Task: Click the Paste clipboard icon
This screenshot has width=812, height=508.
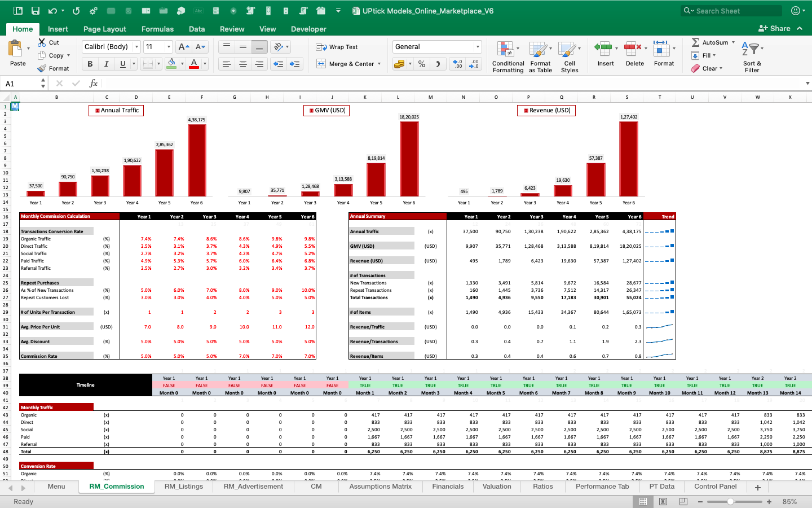Action: click(x=16, y=49)
